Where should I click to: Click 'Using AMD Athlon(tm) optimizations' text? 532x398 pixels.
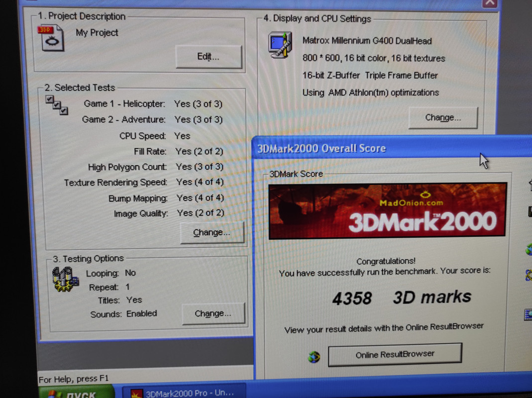(370, 93)
